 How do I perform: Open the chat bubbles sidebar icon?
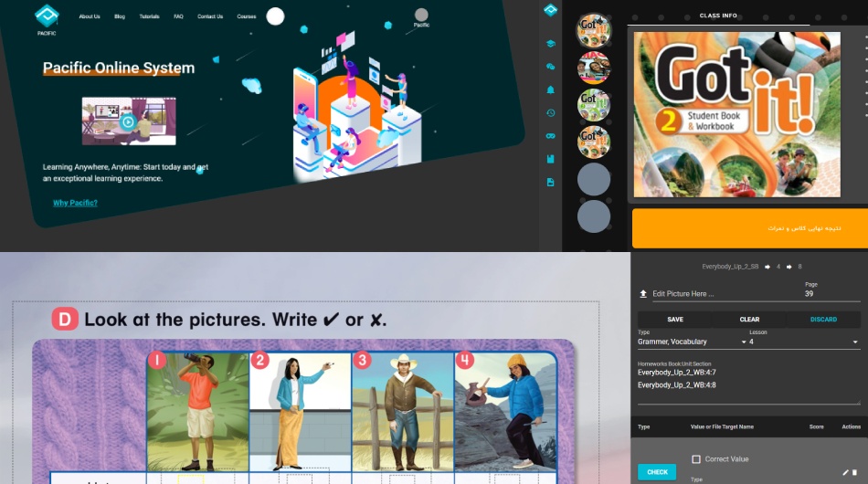(550, 67)
